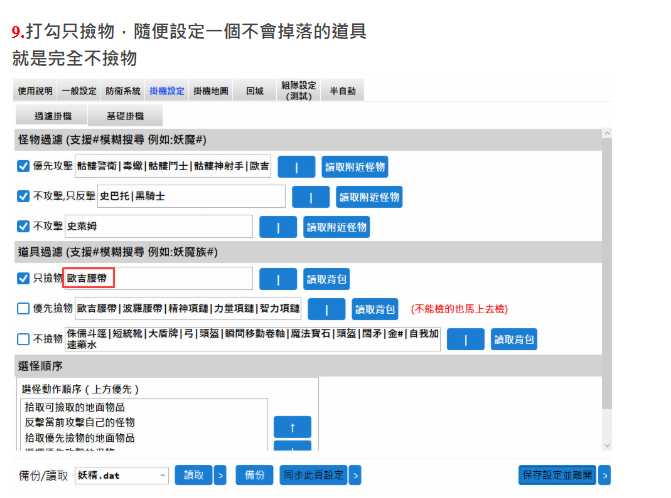671x498 pixels.
Task: Click 保存設定並離開 button
Action: coord(557,475)
